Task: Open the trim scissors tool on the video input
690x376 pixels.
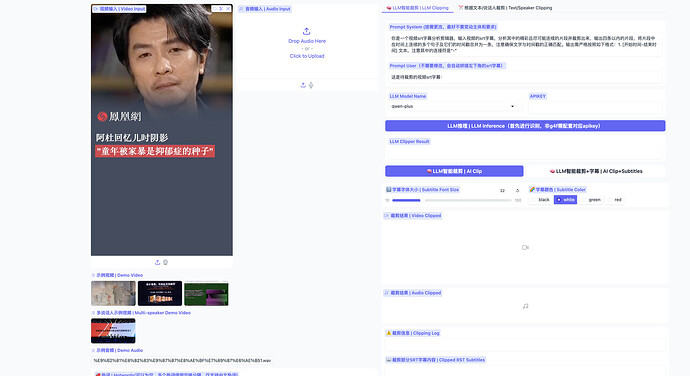Action: coord(221,8)
